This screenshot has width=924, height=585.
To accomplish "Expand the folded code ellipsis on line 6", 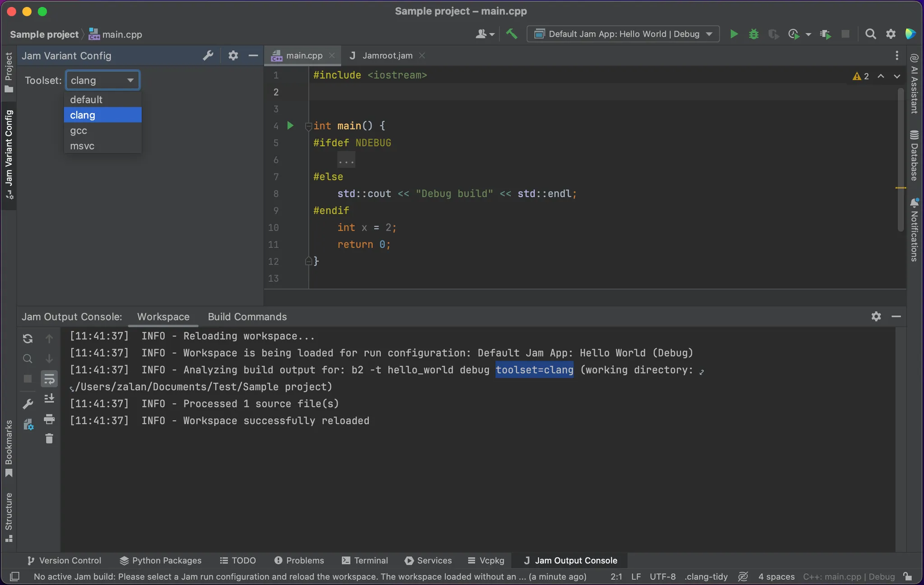I will [x=346, y=160].
